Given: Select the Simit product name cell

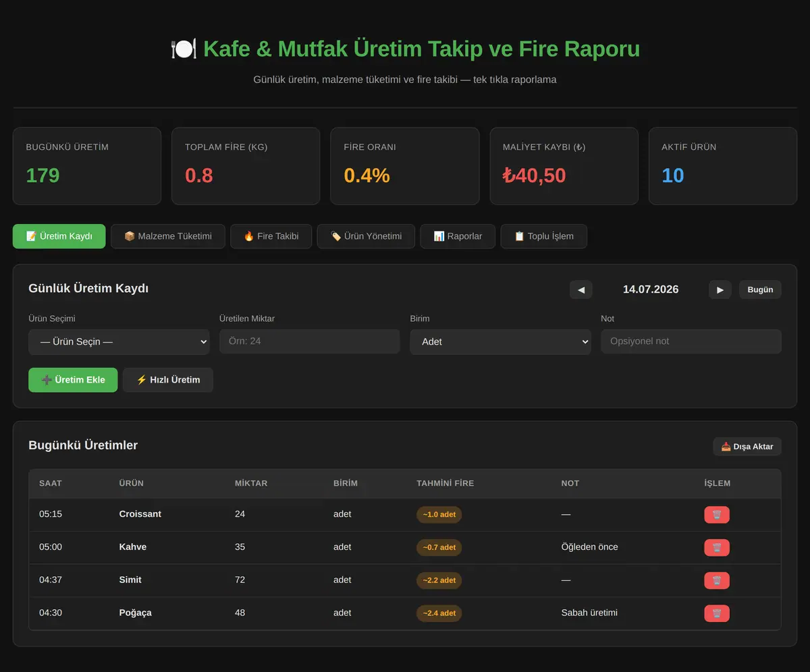Looking at the screenshot, I should click(130, 580).
